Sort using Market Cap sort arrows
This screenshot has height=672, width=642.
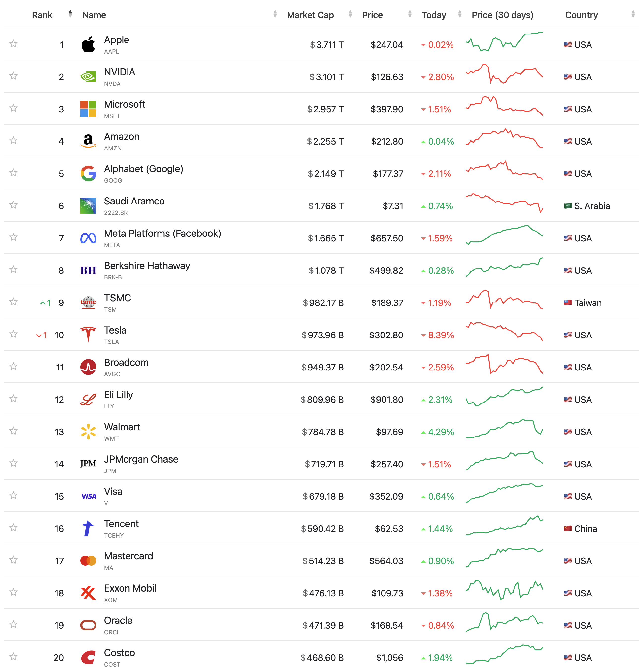tap(350, 14)
